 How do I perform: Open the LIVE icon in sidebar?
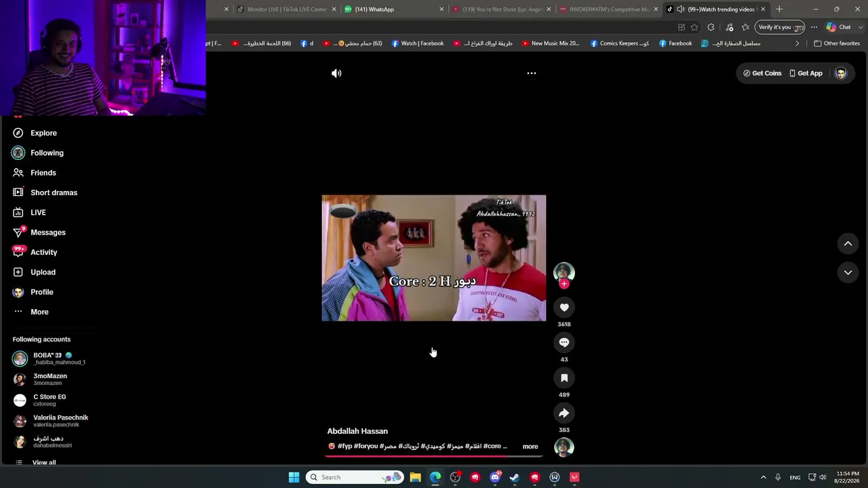(x=18, y=212)
